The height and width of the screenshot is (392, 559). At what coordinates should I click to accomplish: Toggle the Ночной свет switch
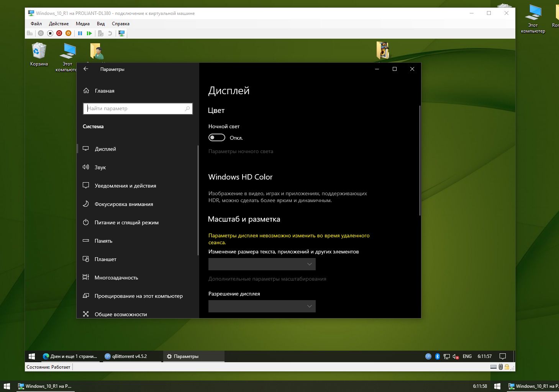point(216,137)
